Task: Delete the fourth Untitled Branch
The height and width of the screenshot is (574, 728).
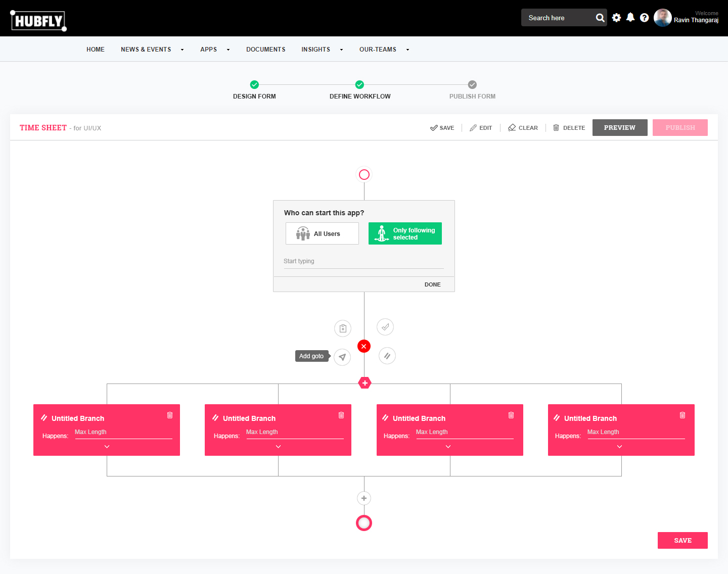Action: pos(682,415)
